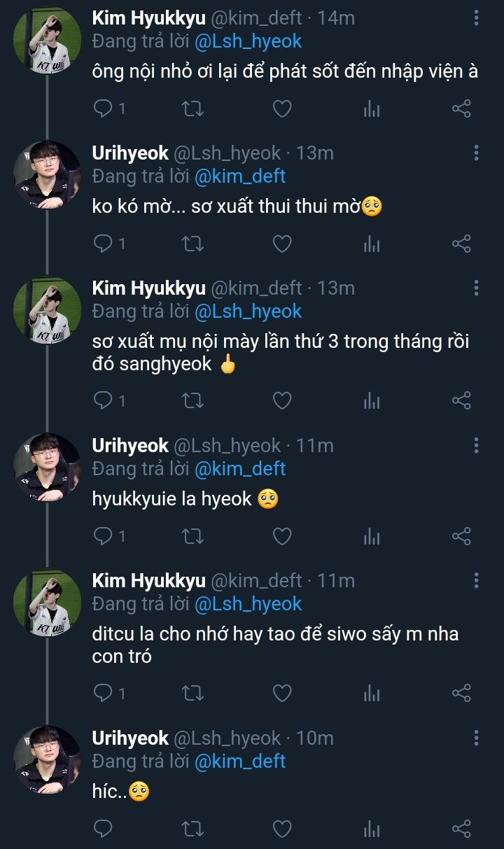504x849 pixels.
Task: Reply to the 'ditcu la cho' tweet
Action: click(x=104, y=693)
